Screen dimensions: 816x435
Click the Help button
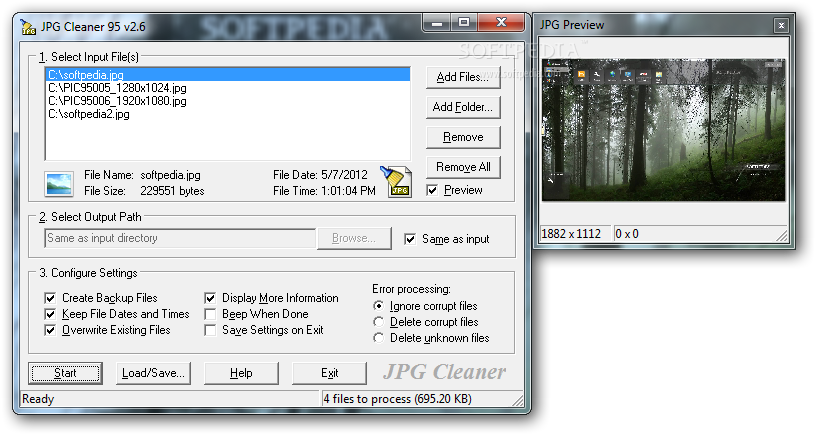tap(241, 373)
